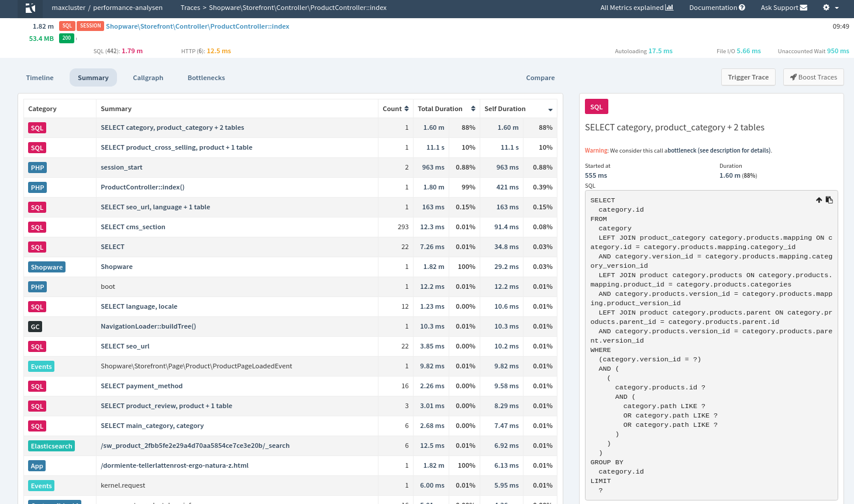The width and height of the screenshot is (854, 504).
Task: Click the bar chart icon near All Metrics explained
Action: [x=668, y=8]
